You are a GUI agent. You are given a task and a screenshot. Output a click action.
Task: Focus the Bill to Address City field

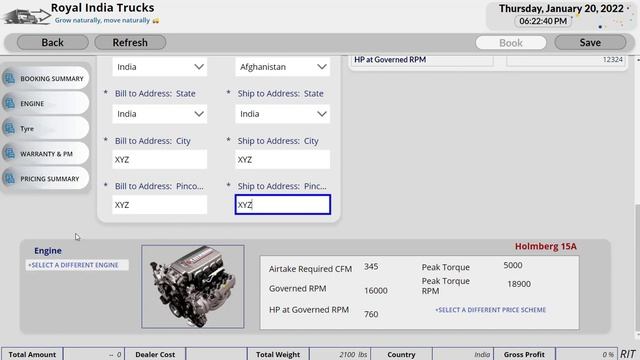point(160,160)
